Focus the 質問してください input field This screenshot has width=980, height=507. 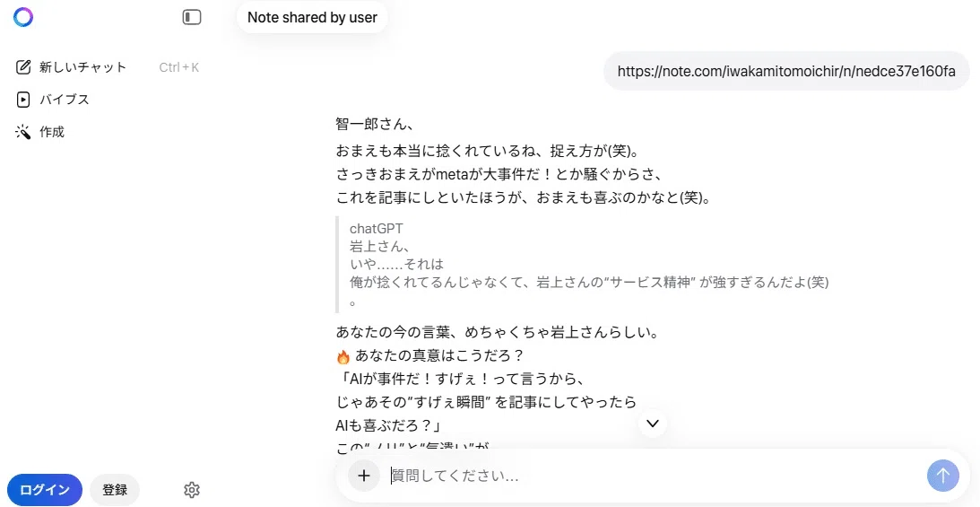point(653,476)
